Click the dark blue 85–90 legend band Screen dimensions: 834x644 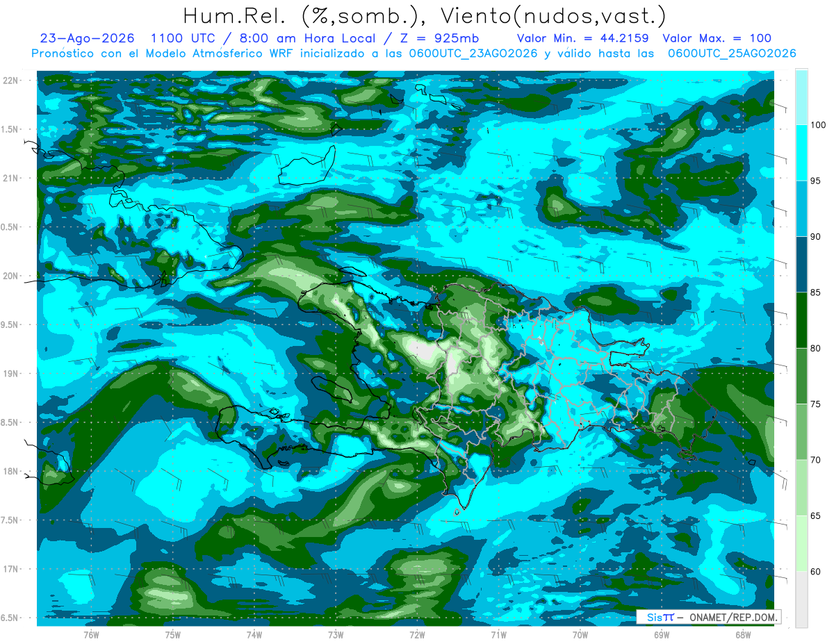(801, 265)
